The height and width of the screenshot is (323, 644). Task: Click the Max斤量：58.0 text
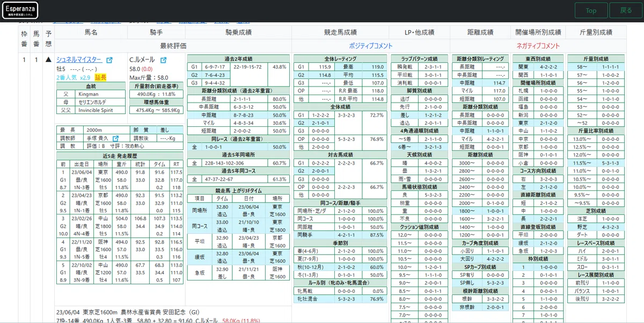click(149, 78)
